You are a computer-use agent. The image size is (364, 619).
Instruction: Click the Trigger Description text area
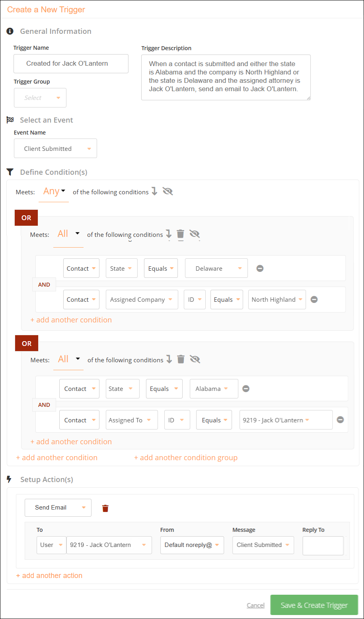pyautogui.click(x=226, y=77)
